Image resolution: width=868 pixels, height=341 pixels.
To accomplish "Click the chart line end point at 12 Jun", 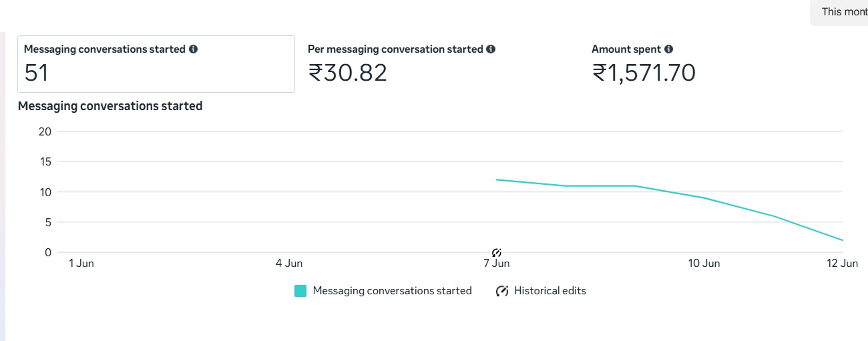I will point(841,240).
